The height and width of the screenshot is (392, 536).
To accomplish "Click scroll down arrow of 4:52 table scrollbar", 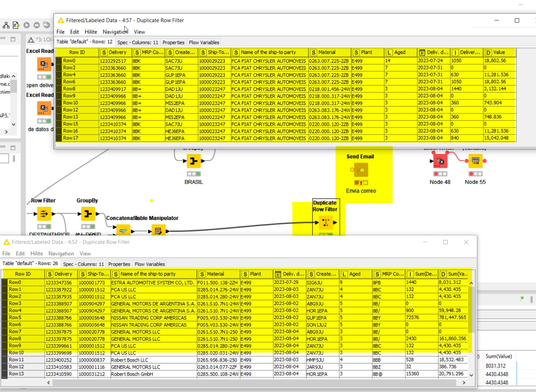I will (471, 375).
